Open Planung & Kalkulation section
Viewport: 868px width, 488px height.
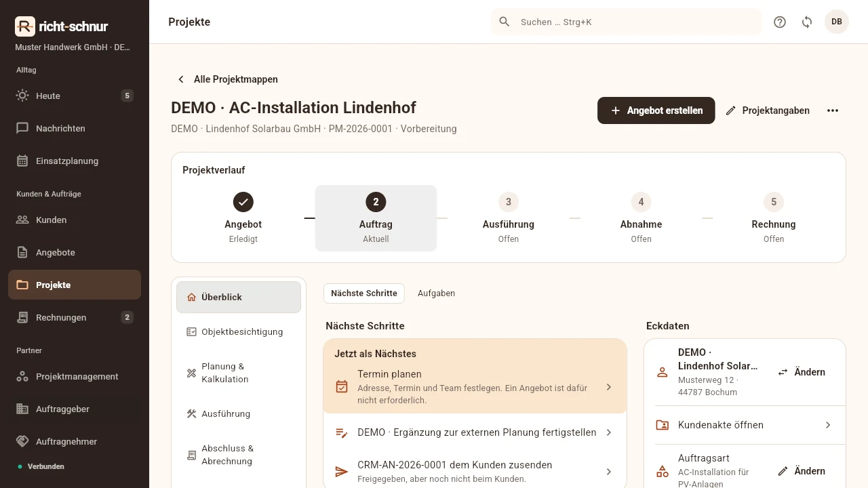(239, 373)
